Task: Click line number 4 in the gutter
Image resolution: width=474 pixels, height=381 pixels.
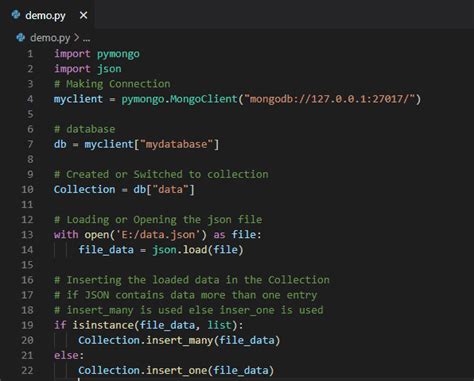Action: tap(30, 99)
